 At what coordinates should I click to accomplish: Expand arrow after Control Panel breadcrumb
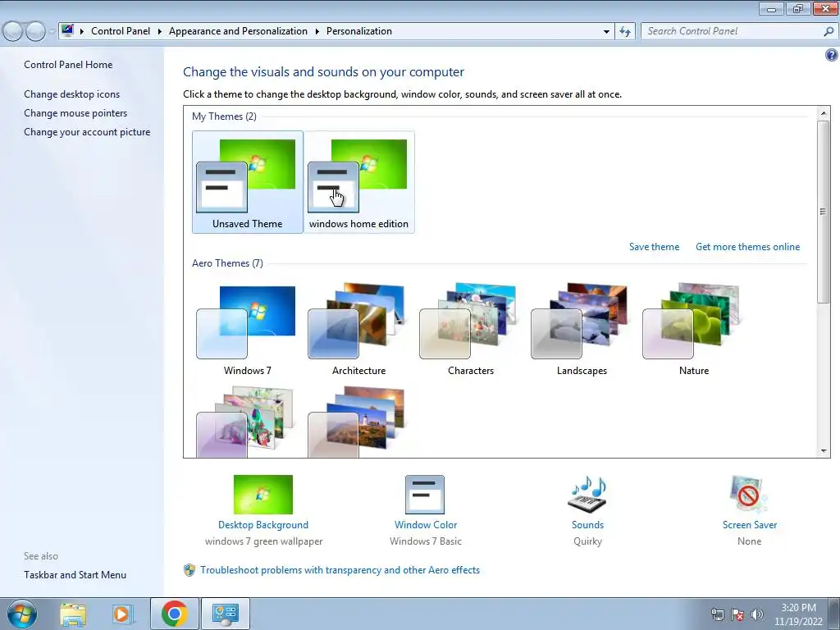pyautogui.click(x=160, y=32)
